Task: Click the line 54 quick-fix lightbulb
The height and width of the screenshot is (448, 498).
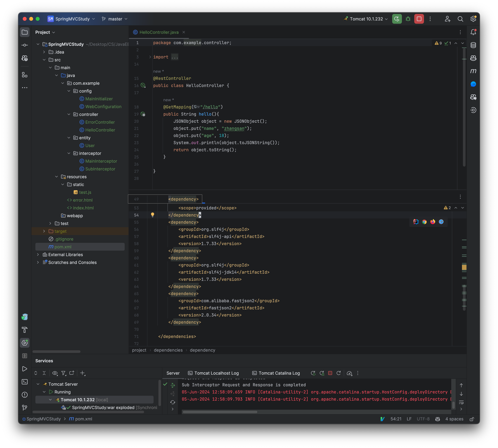Action: (x=153, y=215)
